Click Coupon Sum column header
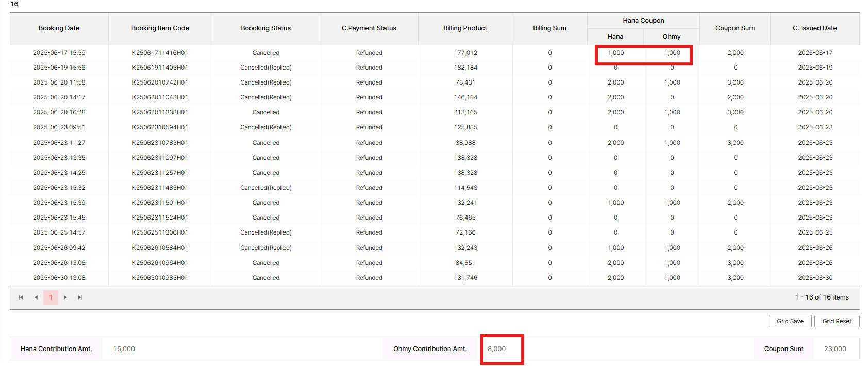Viewport: 868px width, 366px height. click(x=735, y=28)
